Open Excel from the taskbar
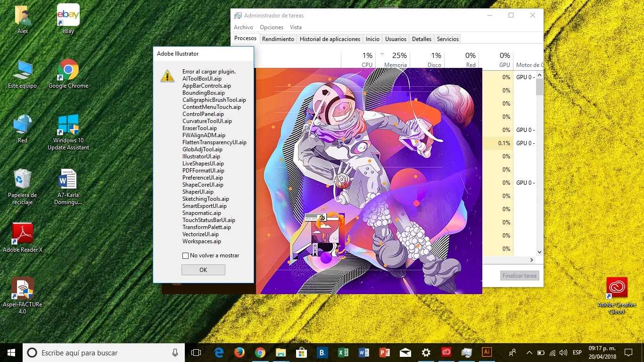 [x=343, y=353]
